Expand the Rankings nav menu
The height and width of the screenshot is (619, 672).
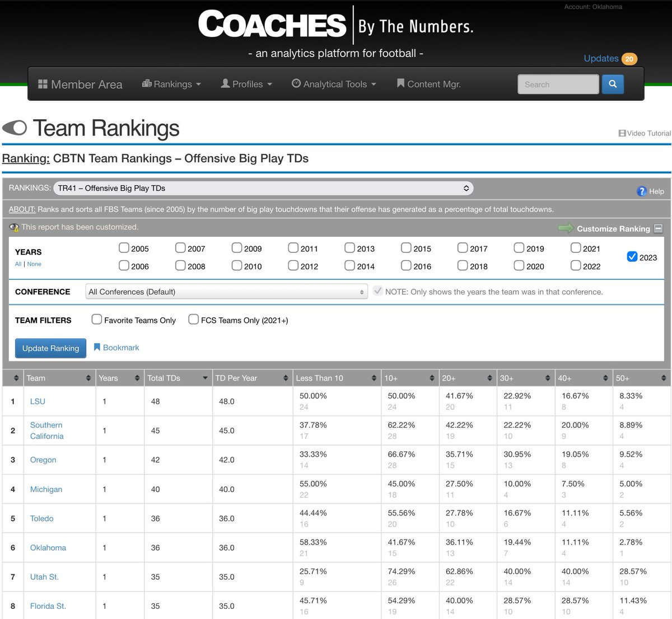171,84
